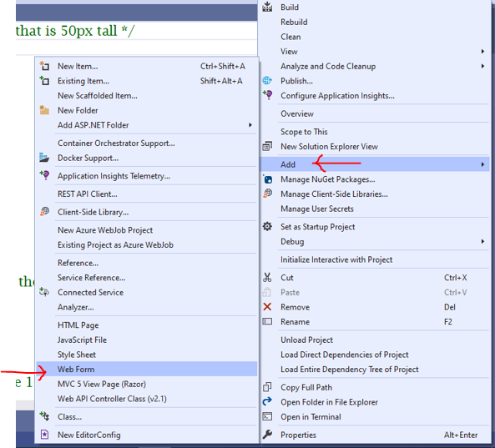The width and height of the screenshot is (495, 448).
Task: Click the New Solution Explorer View icon
Action: [267, 146]
